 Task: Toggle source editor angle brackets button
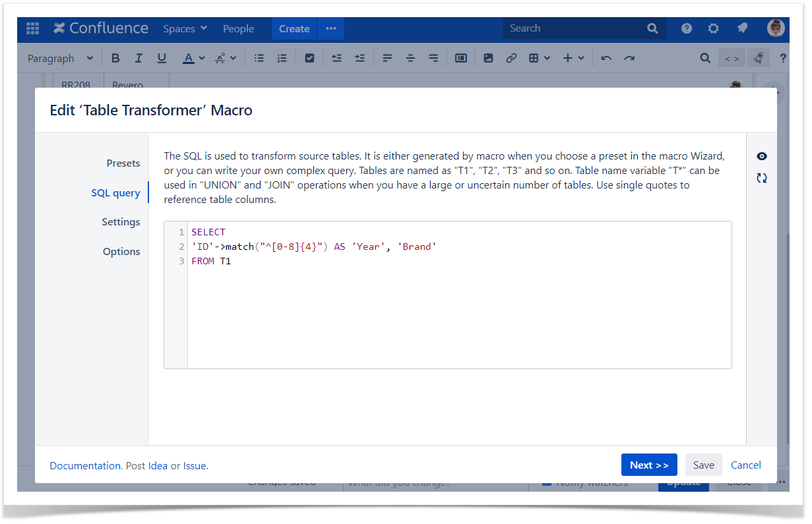tap(732, 58)
